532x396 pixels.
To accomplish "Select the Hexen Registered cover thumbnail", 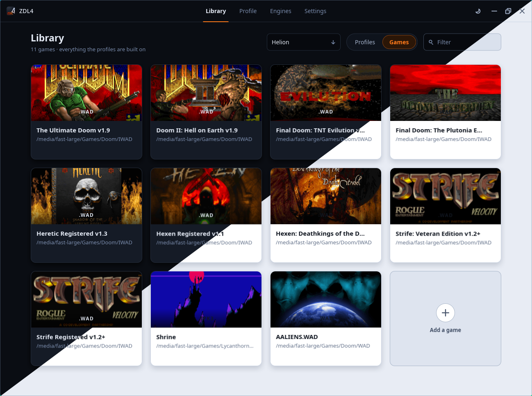I will point(206,196).
